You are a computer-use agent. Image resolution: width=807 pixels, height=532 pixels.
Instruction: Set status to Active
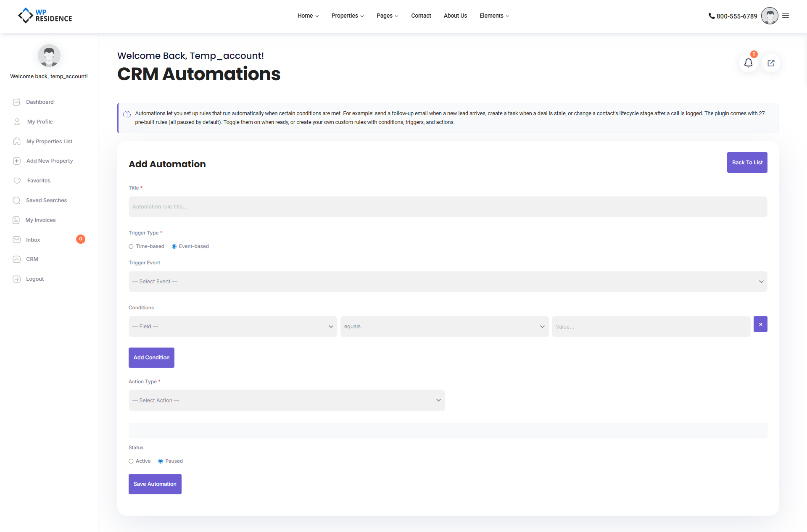(x=131, y=461)
